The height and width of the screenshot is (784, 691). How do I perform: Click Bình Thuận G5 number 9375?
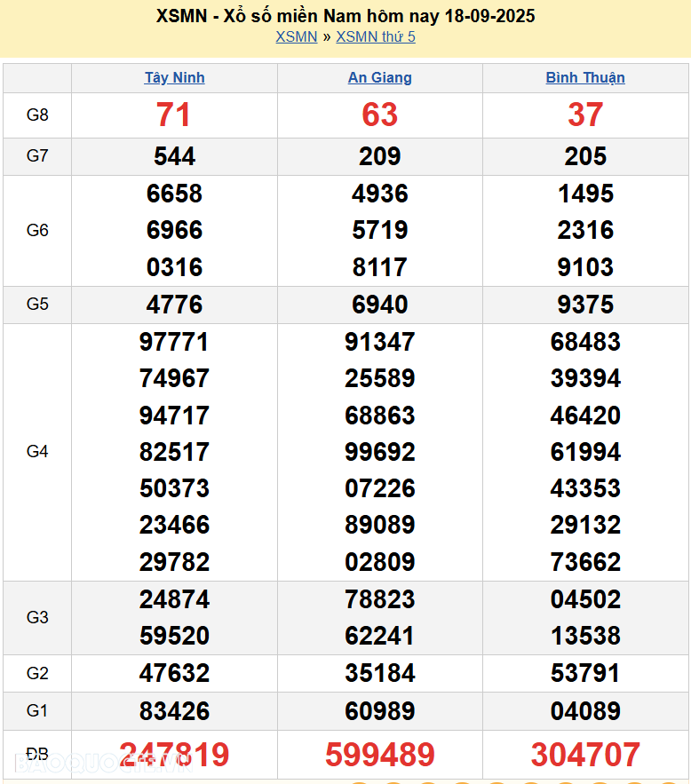(x=585, y=305)
